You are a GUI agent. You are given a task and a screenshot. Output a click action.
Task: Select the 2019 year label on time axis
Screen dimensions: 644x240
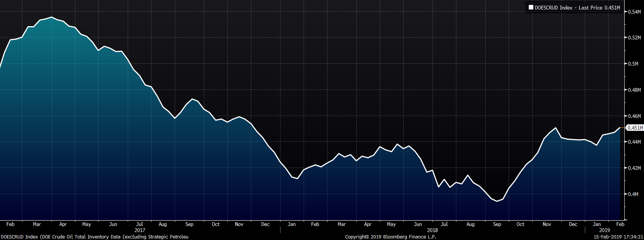[604, 230]
